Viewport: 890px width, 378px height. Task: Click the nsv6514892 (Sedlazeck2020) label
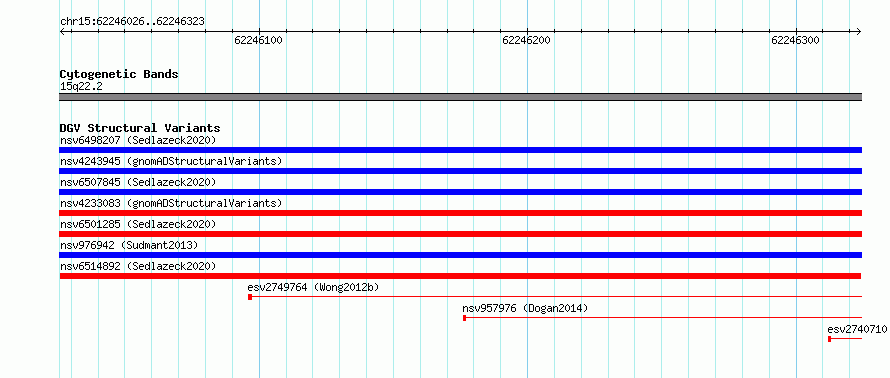pos(138,266)
